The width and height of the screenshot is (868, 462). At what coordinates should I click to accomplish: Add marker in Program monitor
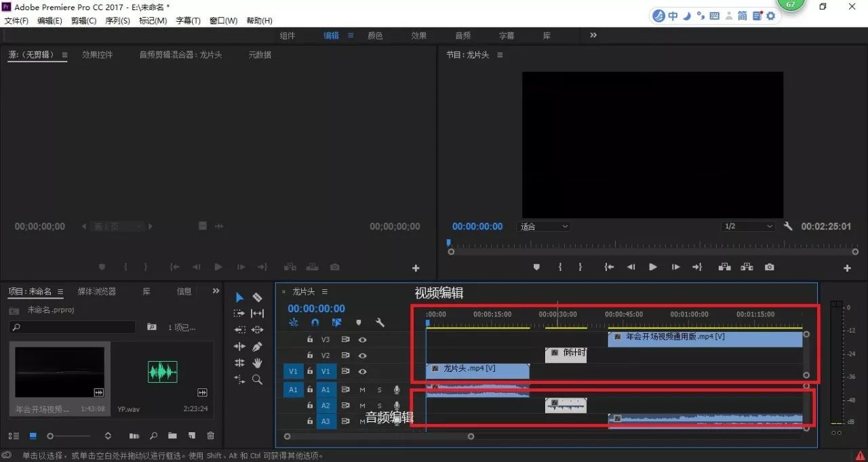pyautogui.click(x=536, y=267)
